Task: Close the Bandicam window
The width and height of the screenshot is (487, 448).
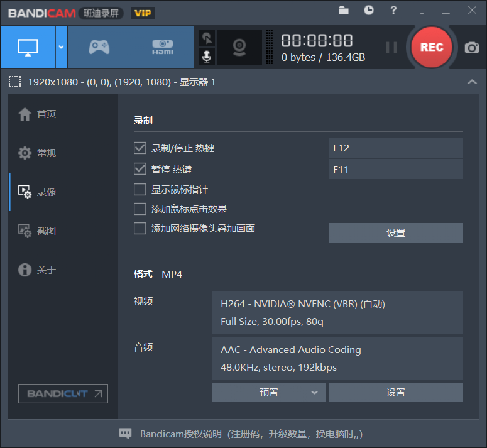Action: [472, 10]
